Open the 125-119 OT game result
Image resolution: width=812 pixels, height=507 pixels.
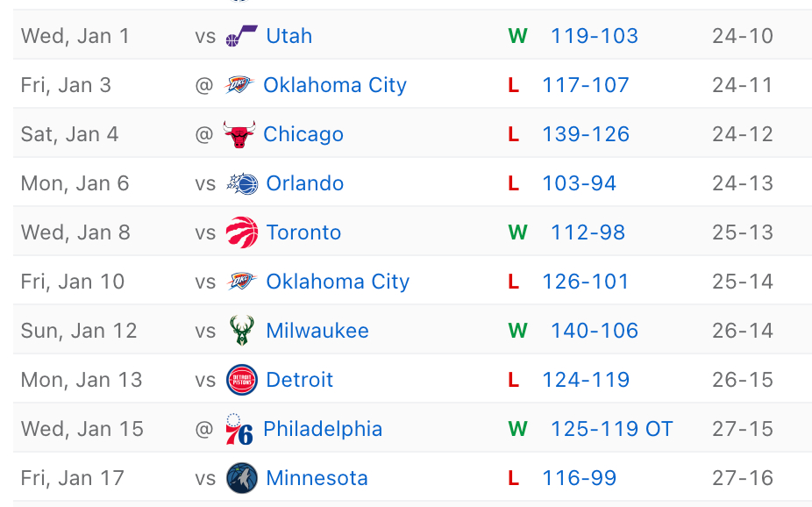click(611, 429)
